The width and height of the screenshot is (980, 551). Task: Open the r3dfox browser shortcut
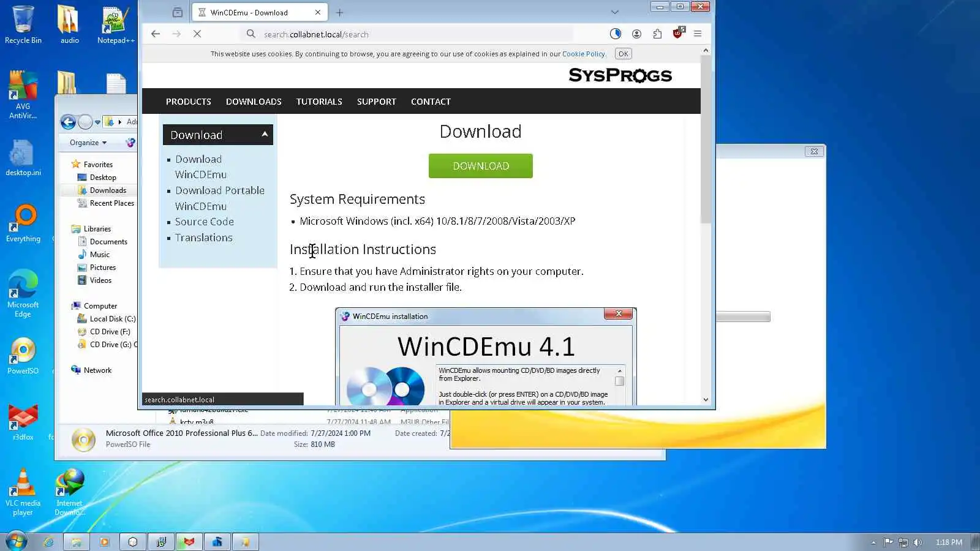point(23,422)
